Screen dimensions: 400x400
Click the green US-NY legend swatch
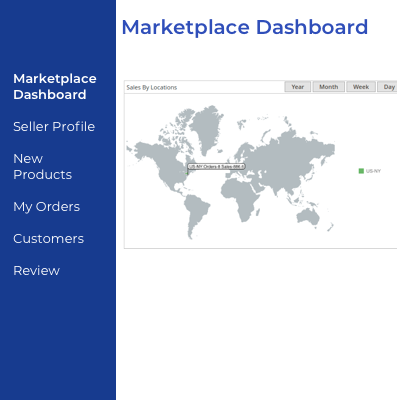point(361,171)
